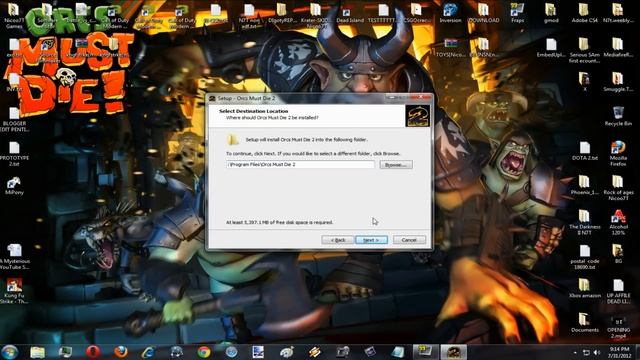Open Windows Explorer from taskbar
The height and width of the screenshot is (360, 640).
(38, 352)
